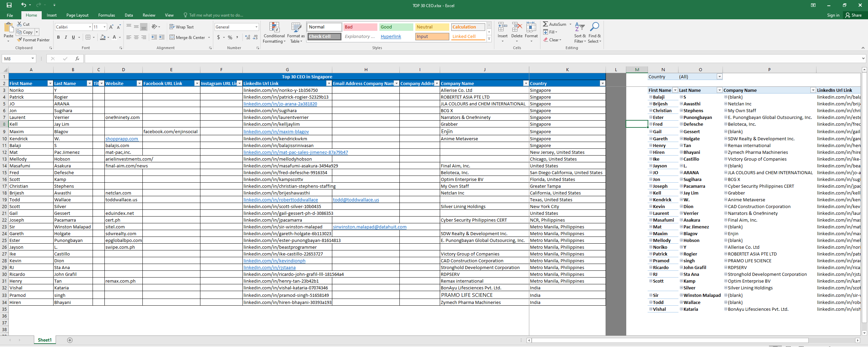Activate the Format Painter
The height and width of the screenshot is (347, 868).
(x=33, y=40)
